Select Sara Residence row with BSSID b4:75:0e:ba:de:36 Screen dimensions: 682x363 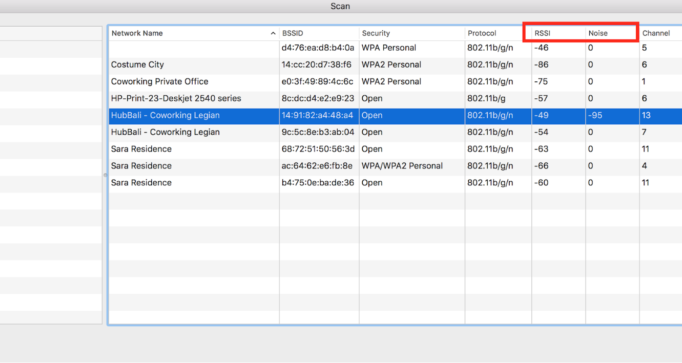click(395, 183)
